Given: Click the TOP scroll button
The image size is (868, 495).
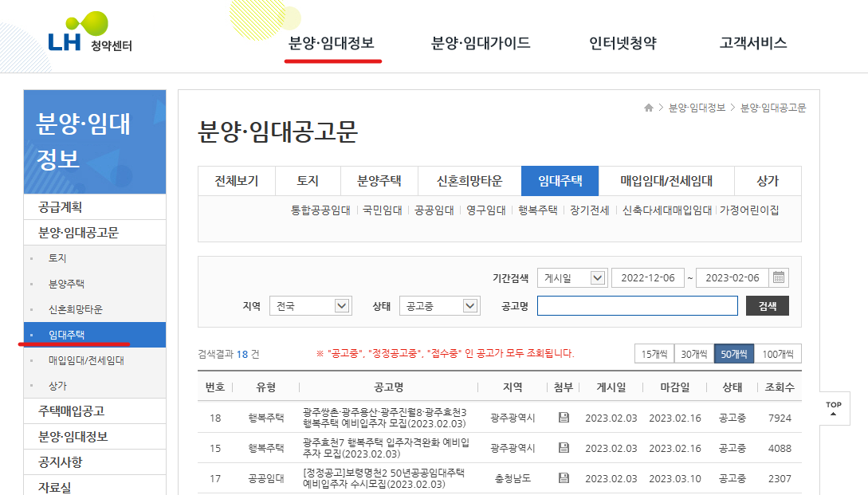Looking at the screenshot, I should pyautogui.click(x=833, y=408).
